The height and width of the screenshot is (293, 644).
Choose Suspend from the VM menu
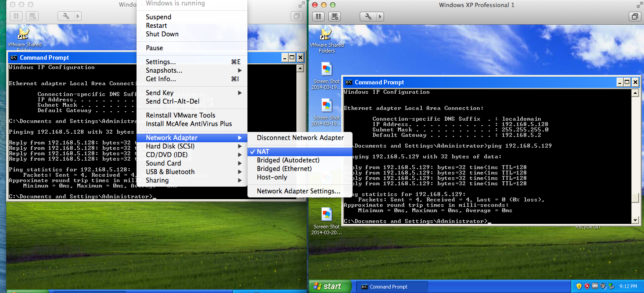click(x=192, y=17)
